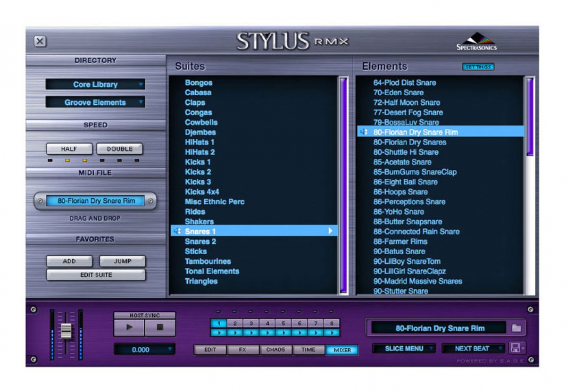Viewport: 566px width, 392px height.
Task: Start playback with the play button
Action: coord(129,327)
